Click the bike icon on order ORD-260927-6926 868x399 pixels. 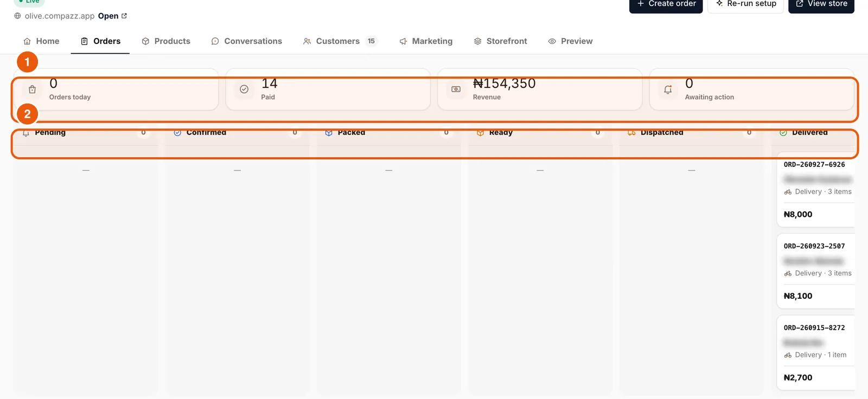click(x=788, y=192)
